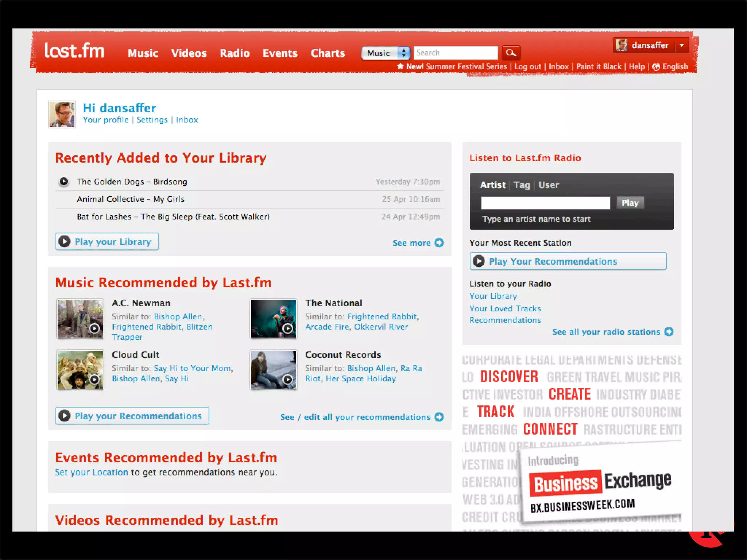747x560 pixels.
Task: Click the artist name radio input field
Action: (x=545, y=203)
